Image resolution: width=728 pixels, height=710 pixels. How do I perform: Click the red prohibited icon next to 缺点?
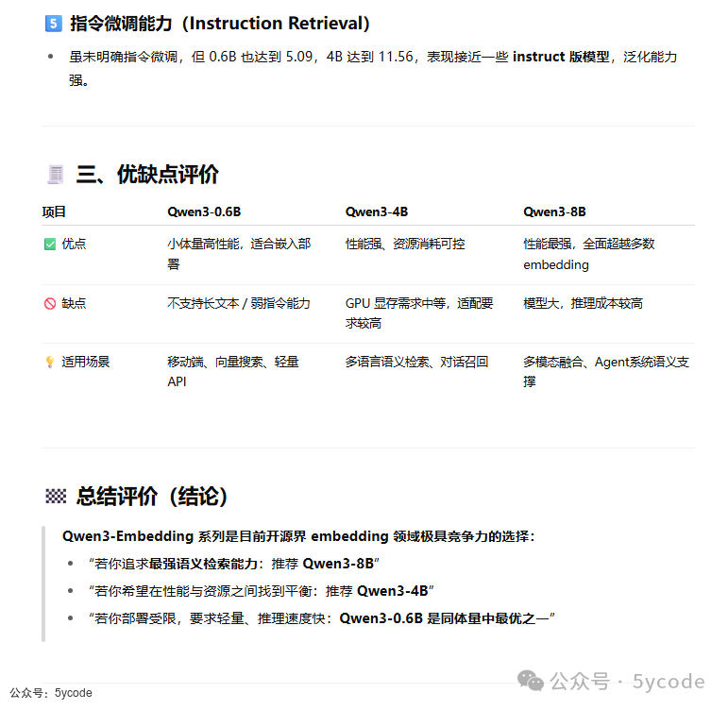[x=50, y=303]
